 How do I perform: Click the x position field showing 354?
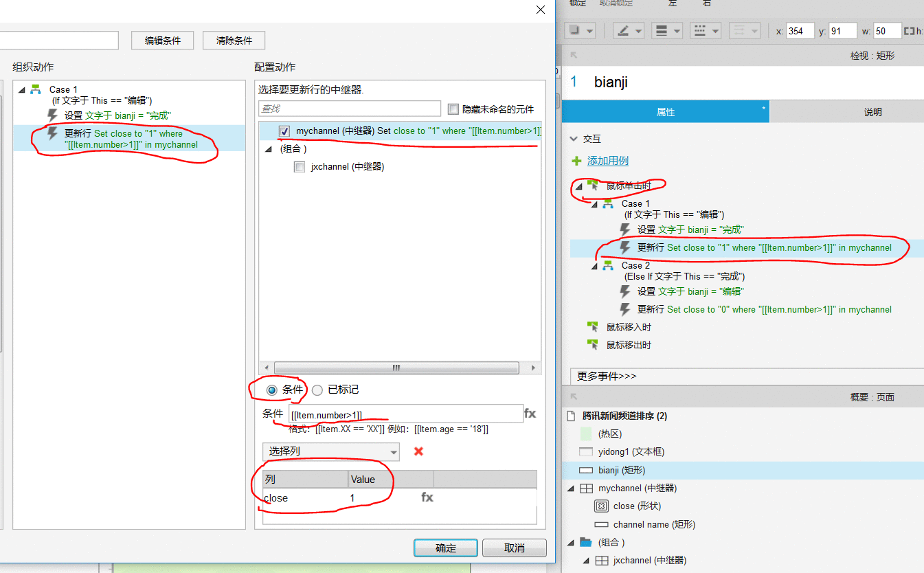(x=800, y=31)
